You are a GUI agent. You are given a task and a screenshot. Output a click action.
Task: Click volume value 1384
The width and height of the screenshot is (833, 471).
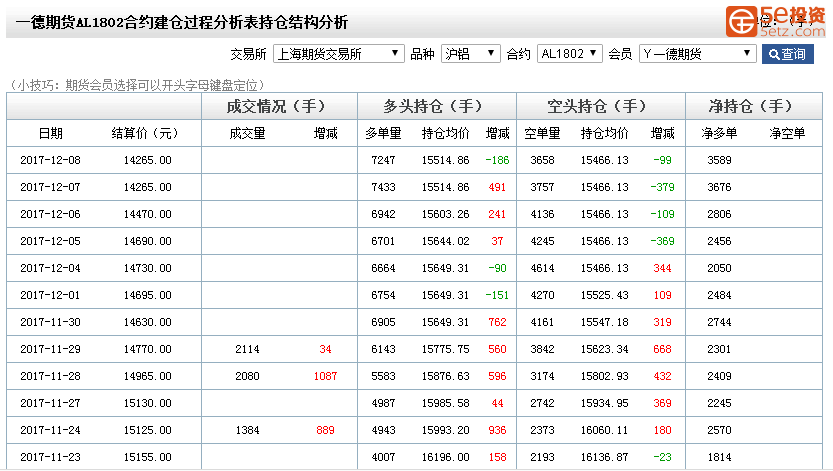247,431
